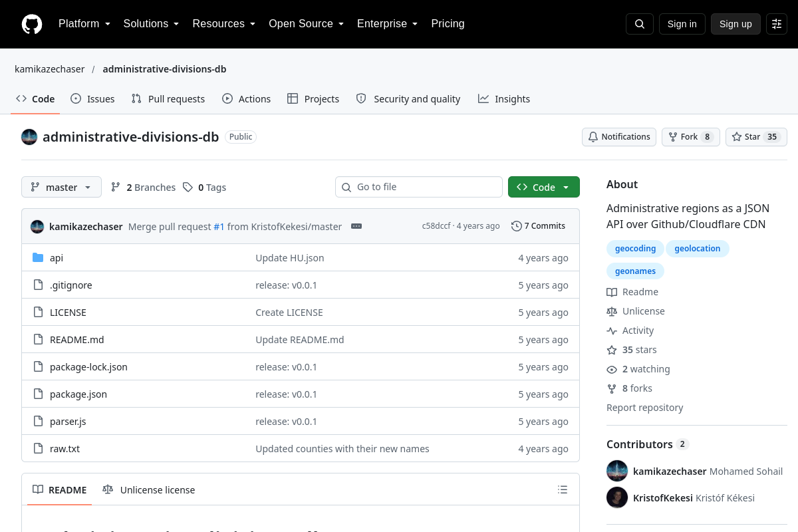Click the geolocation topic tag
798x532 pixels.
click(x=698, y=249)
